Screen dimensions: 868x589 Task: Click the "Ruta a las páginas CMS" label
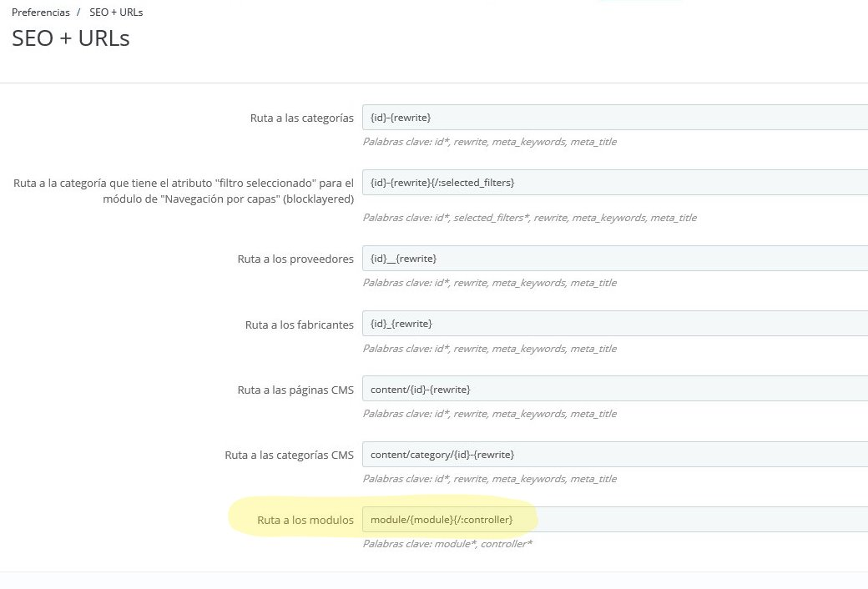pyautogui.click(x=295, y=390)
